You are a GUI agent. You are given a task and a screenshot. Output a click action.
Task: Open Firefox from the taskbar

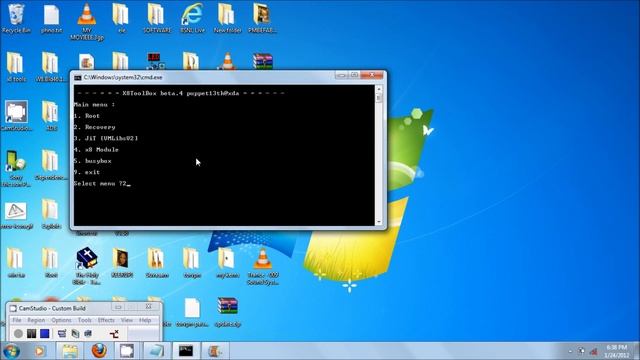pos(99,351)
